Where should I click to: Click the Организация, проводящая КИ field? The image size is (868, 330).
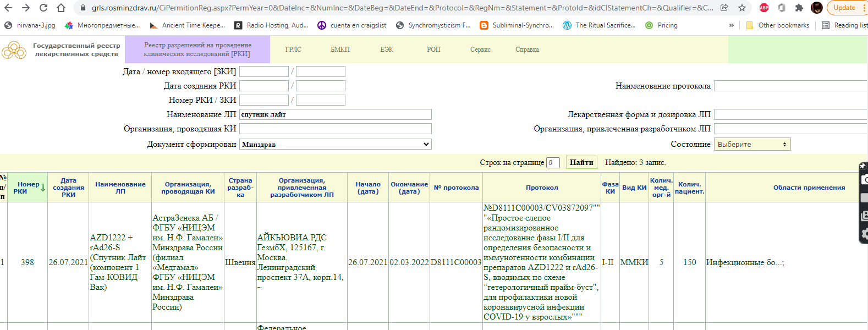click(336, 129)
